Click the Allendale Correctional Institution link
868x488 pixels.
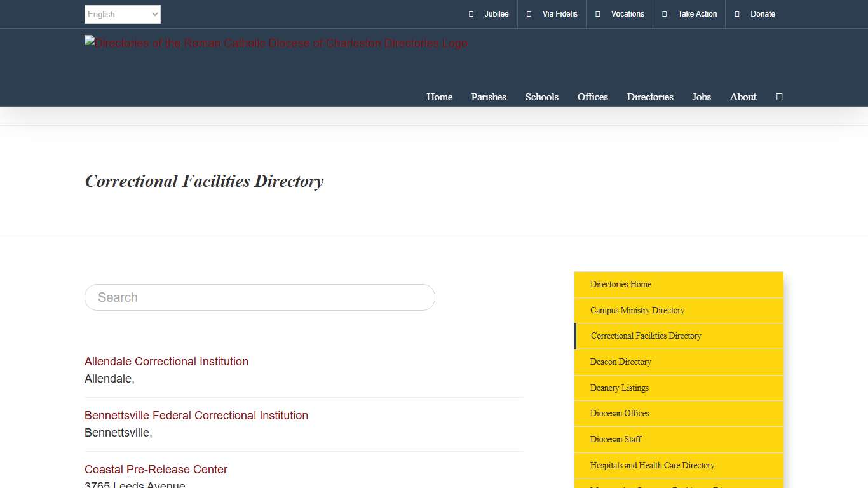pos(166,361)
